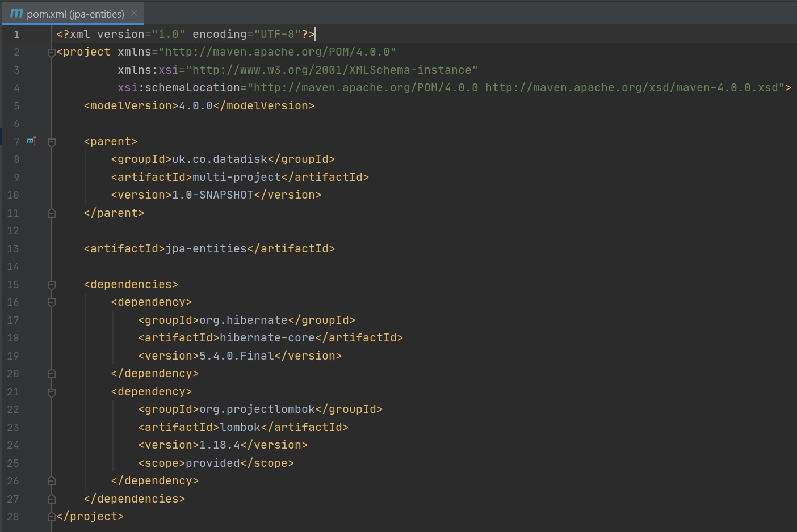The height and width of the screenshot is (532, 797).
Task: Collapse the dependencies block at line 15
Action: (x=52, y=285)
